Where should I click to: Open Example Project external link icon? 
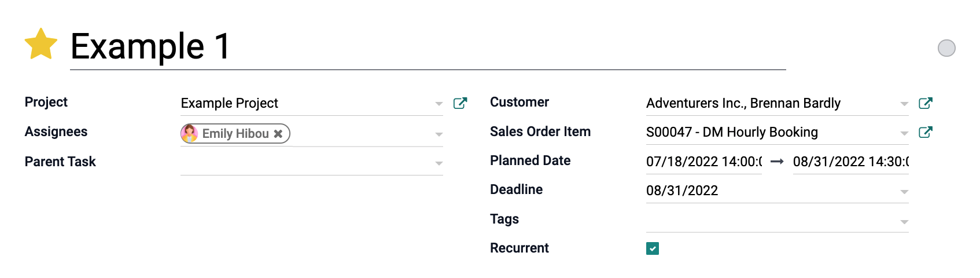(x=460, y=103)
